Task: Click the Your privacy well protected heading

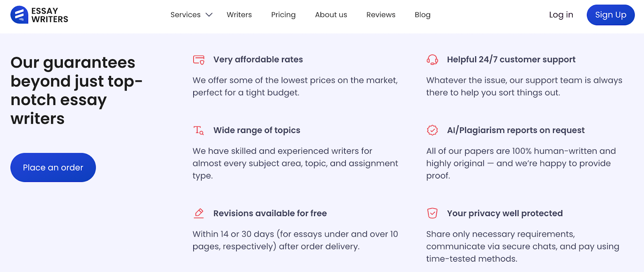Action: [x=505, y=213]
